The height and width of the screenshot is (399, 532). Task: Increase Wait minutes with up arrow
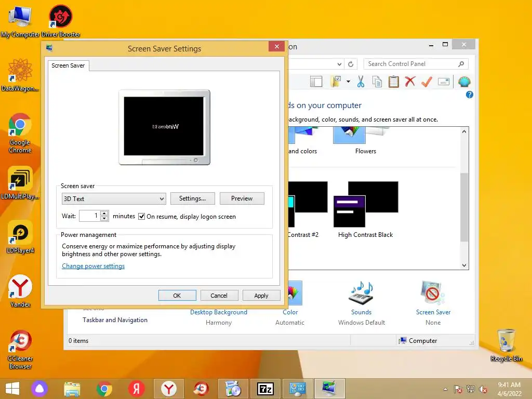104,213
